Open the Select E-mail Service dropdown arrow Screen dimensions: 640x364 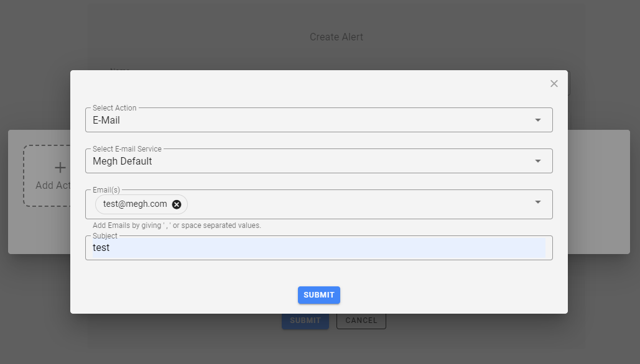point(537,161)
